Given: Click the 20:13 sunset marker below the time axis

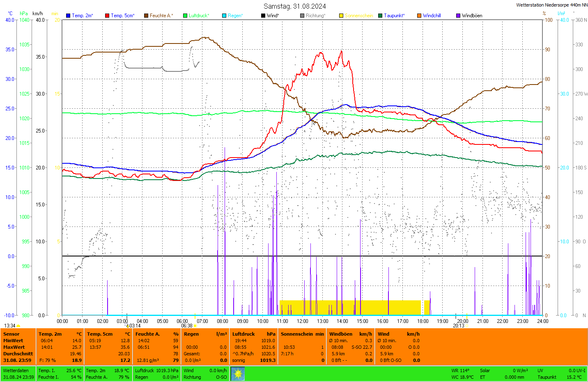Looking at the screenshot, I should click(x=459, y=326).
